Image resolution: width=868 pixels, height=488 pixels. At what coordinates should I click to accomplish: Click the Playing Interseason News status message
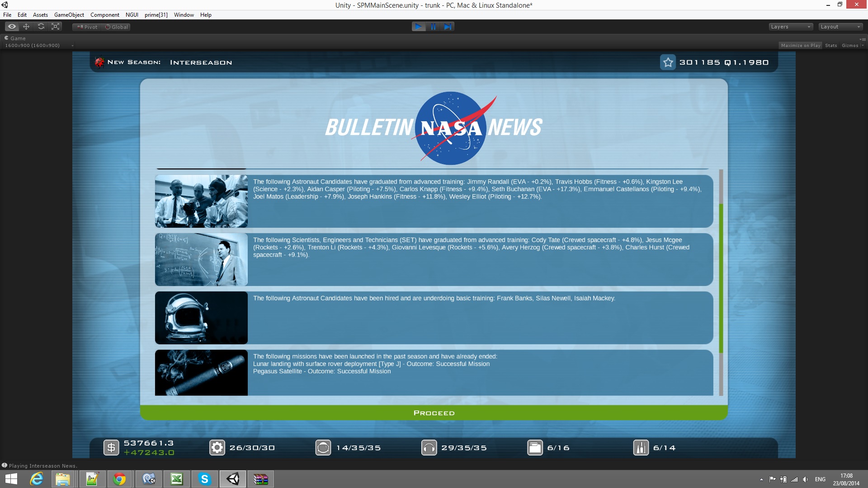43,466
